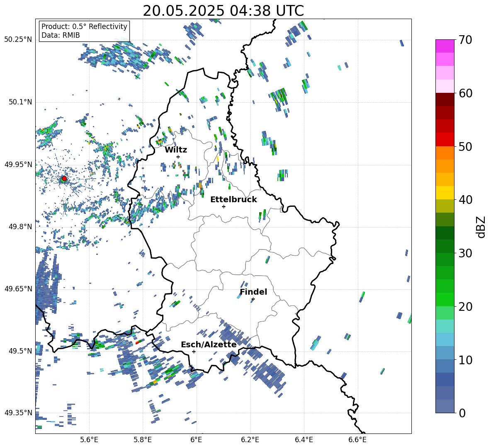The width and height of the screenshot is (491, 448).
Task: Click the colorbar 40 tick label
Action: [465, 200]
